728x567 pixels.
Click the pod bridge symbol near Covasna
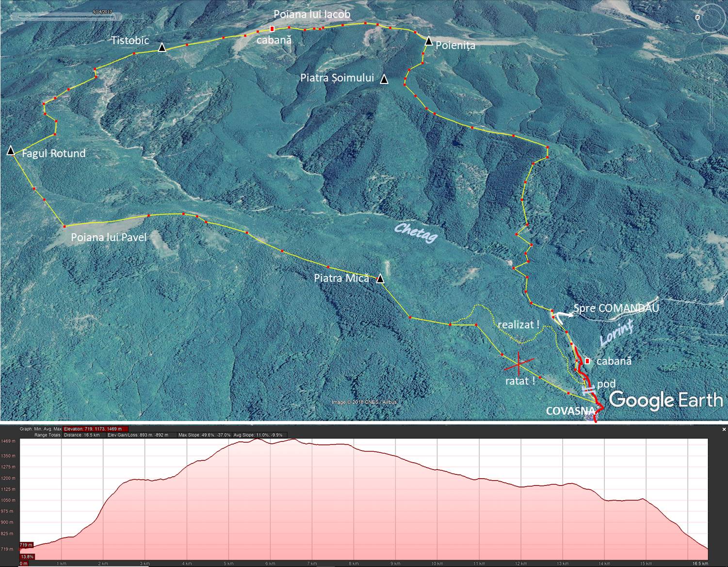[x=589, y=389]
